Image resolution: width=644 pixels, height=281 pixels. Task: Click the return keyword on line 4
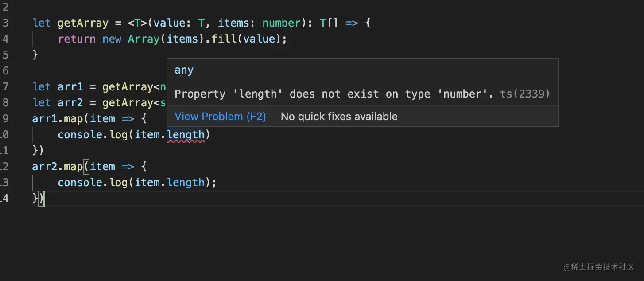(77, 39)
